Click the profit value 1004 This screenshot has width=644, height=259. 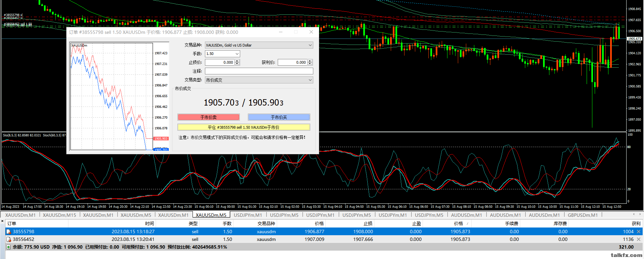[628, 232]
